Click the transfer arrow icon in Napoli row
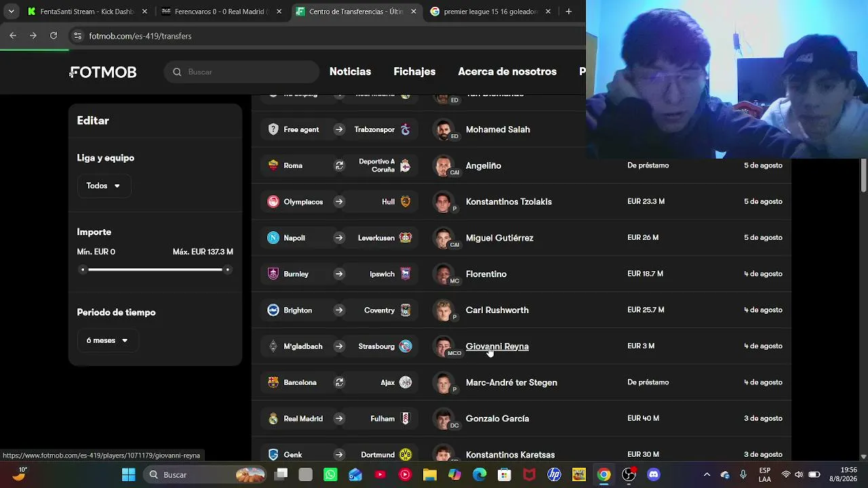 pyautogui.click(x=339, y=238)
